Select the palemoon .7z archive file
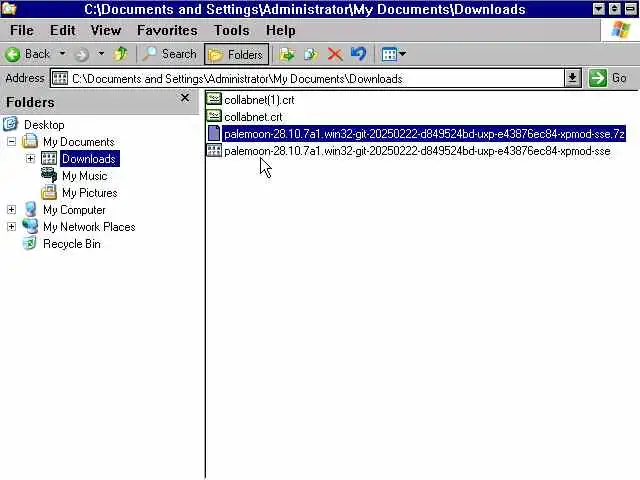This screenshot has height=480, width=640. pos(424,134)
